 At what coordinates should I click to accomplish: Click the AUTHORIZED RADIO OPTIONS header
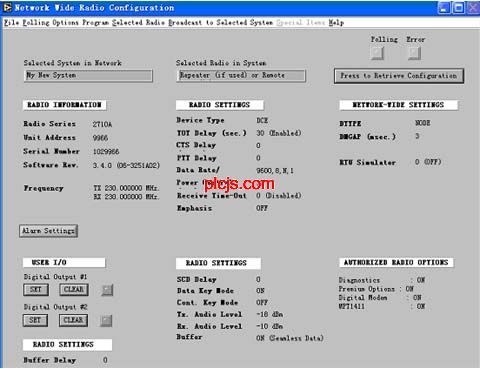pyautogui.click(x=396, y=263)
